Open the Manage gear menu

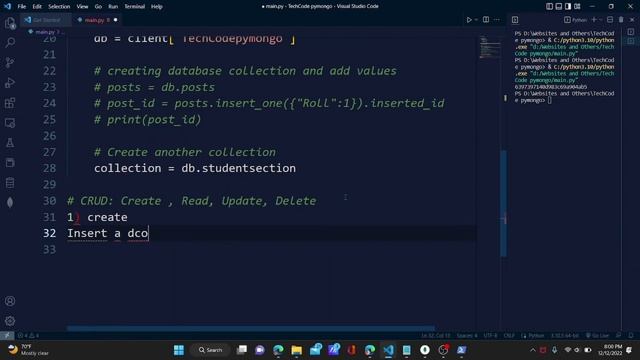point(10,321)
